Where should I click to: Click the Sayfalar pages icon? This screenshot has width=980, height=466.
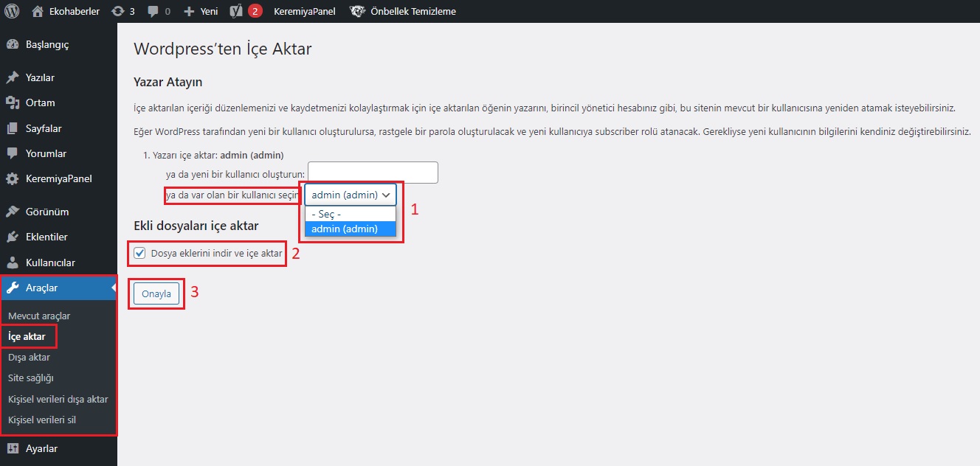(12, 128)
